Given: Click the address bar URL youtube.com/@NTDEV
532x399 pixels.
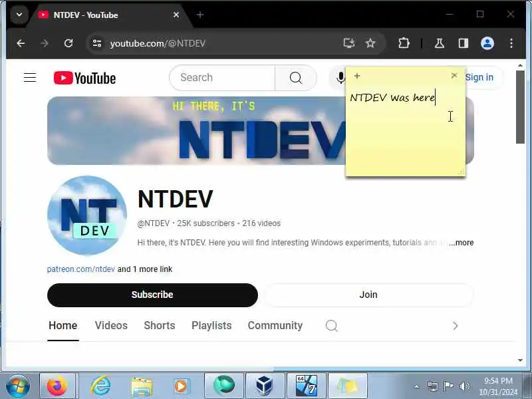Looking at the screenshot, I should [x=158, y=43].
